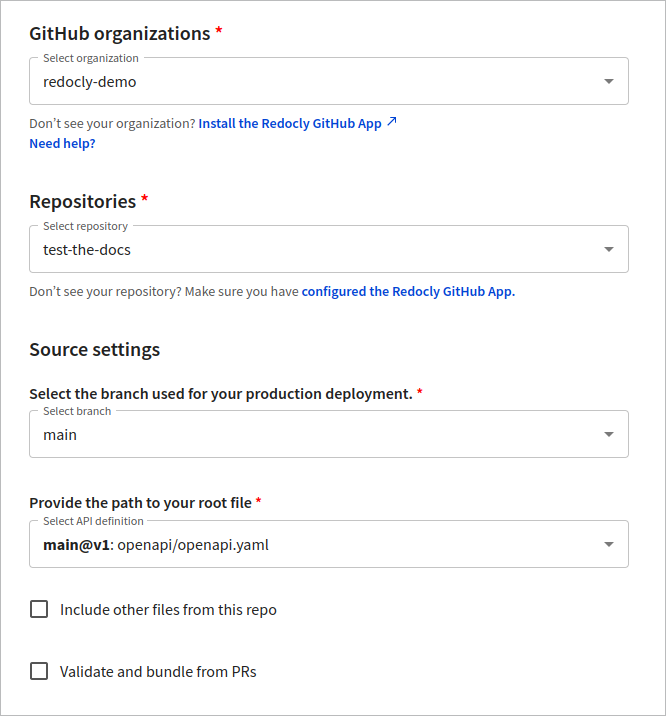Open the Need help? link
Image resolution: width=666 pixels, height=716 pixels.
pyautogui.click(x=63, y=144)
